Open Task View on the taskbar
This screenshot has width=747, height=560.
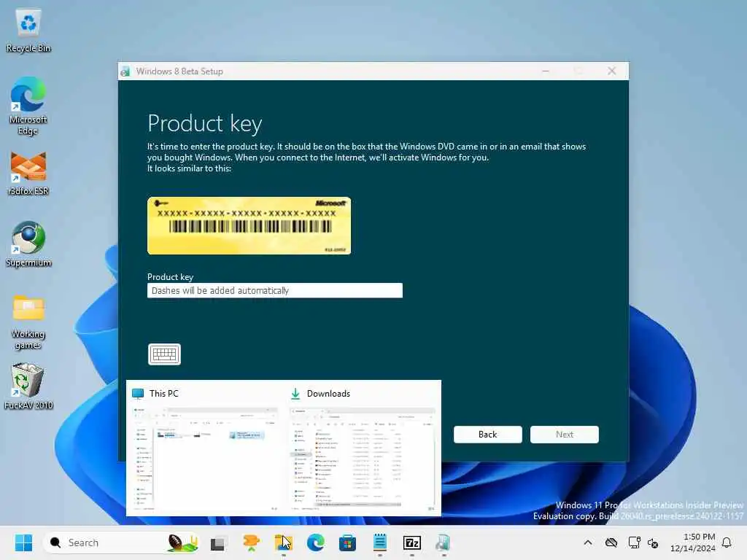click(x=218, y=543)
